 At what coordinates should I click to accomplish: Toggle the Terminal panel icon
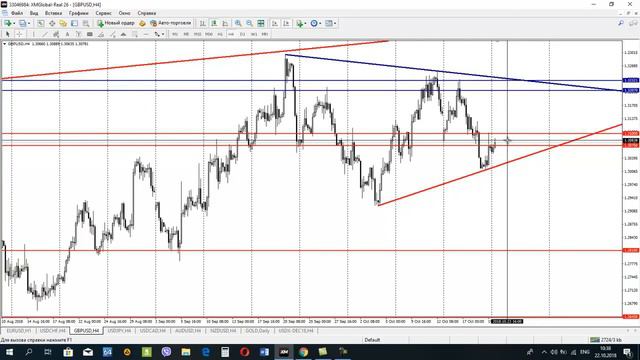(x=74, y=23)
